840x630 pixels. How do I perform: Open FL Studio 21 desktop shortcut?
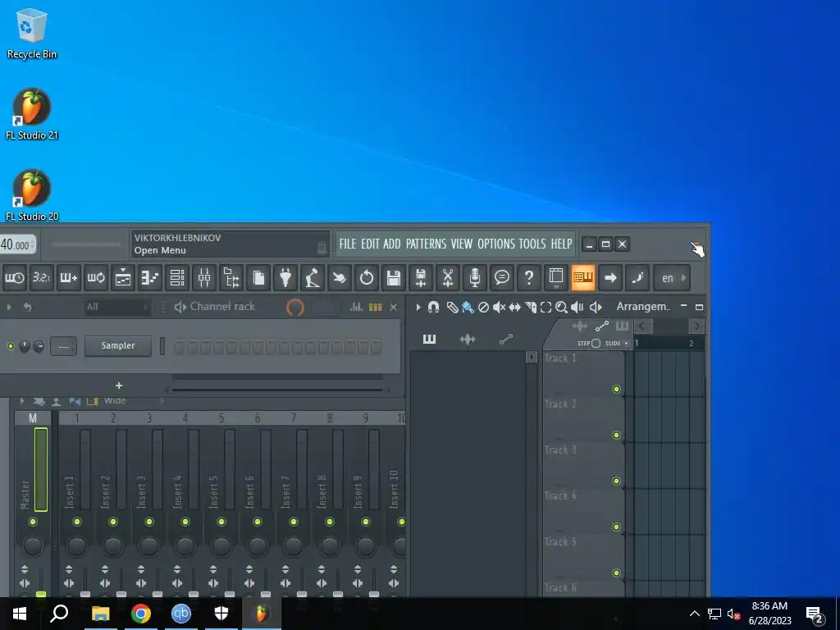(32, 114)
